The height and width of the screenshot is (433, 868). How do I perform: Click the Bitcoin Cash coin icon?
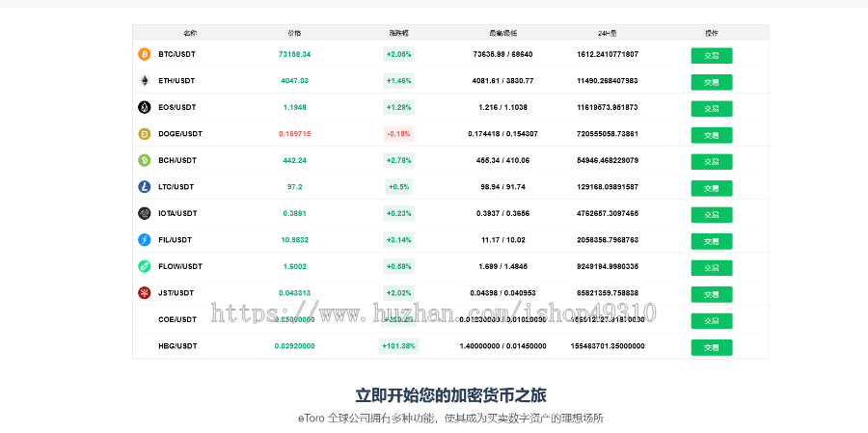click(144, 161)
